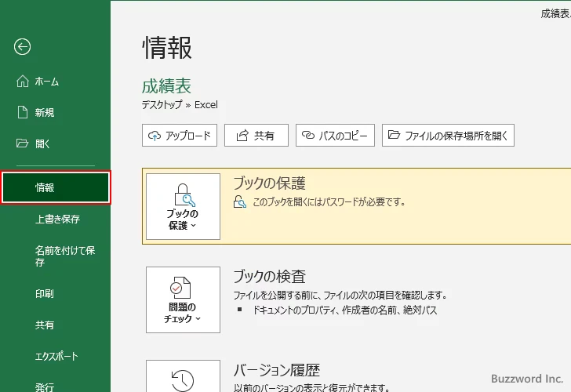Click the cloud upload icon in アップロード
This screenshot has width=571, height=392.
pyautogui.click(x=155, y=136)
